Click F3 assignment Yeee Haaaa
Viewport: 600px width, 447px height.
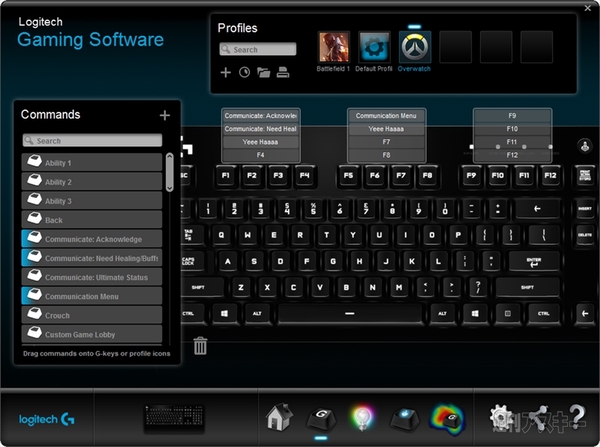261,142
